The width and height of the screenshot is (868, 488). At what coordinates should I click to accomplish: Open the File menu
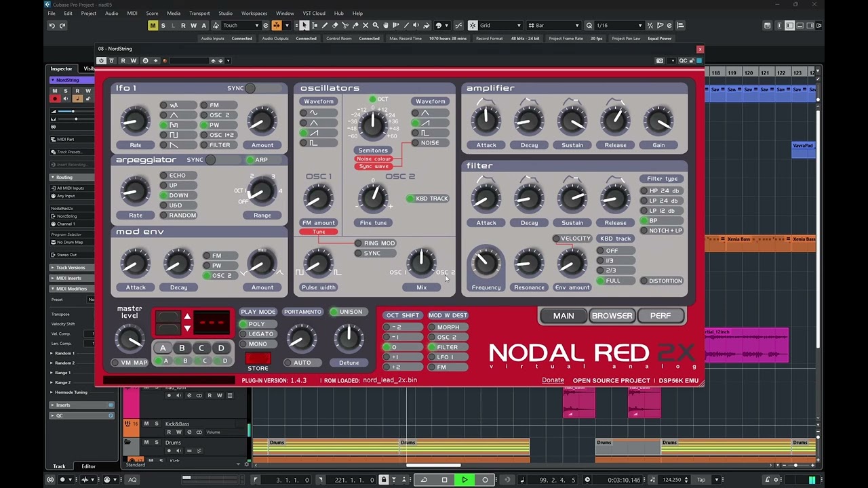[52, 14]
